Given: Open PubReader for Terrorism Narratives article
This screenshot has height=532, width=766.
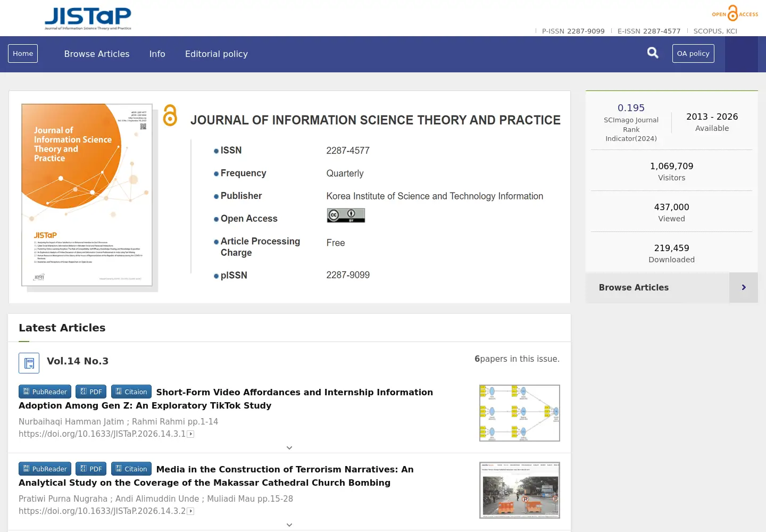Looking at the screenshot, I should (x=45, y=469).
